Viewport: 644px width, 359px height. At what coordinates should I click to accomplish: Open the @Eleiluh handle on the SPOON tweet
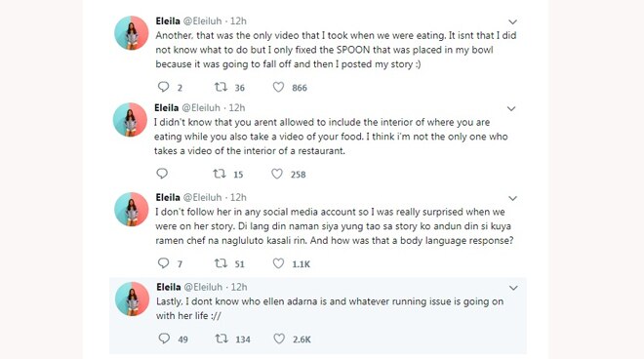coord(202,20)
